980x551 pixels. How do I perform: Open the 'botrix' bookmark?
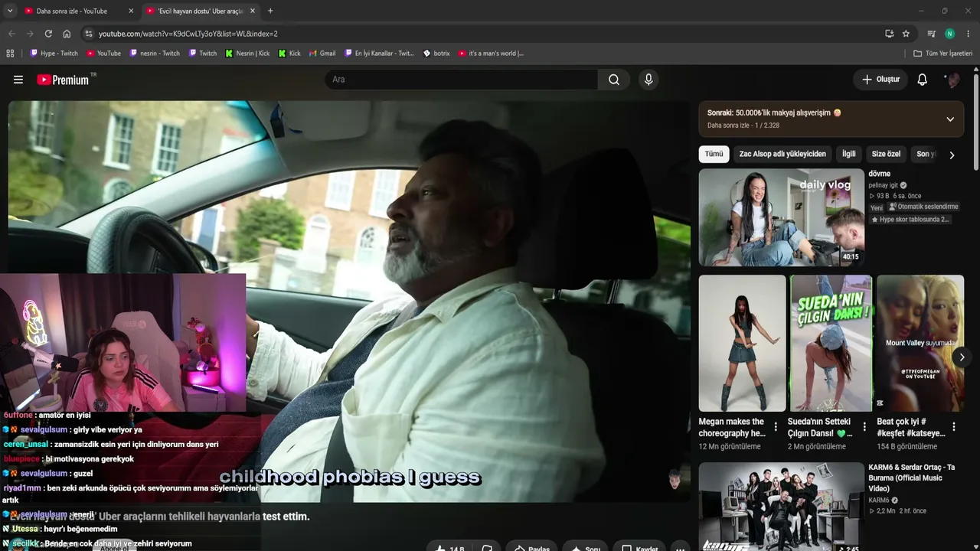[436, 54]
